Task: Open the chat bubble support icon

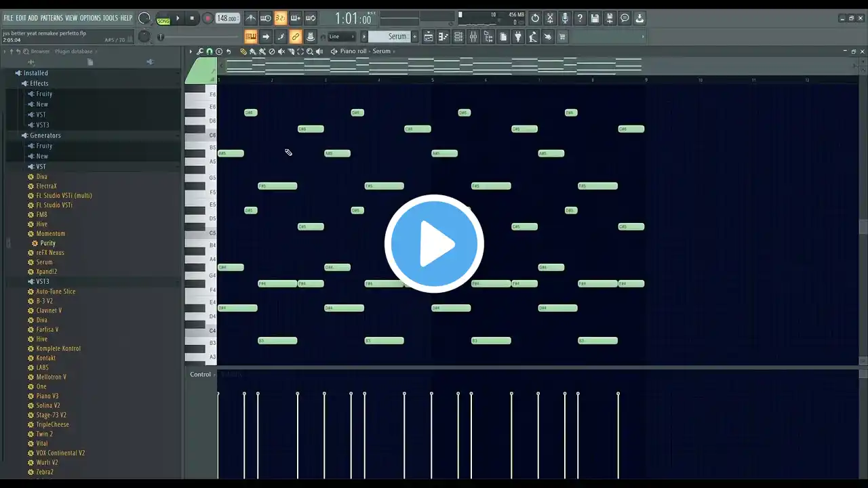Action: [x=625, y=18]
